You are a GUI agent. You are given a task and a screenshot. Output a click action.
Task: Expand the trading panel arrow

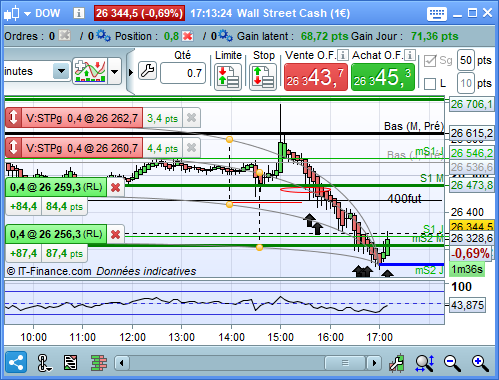[x=131, y=72]
